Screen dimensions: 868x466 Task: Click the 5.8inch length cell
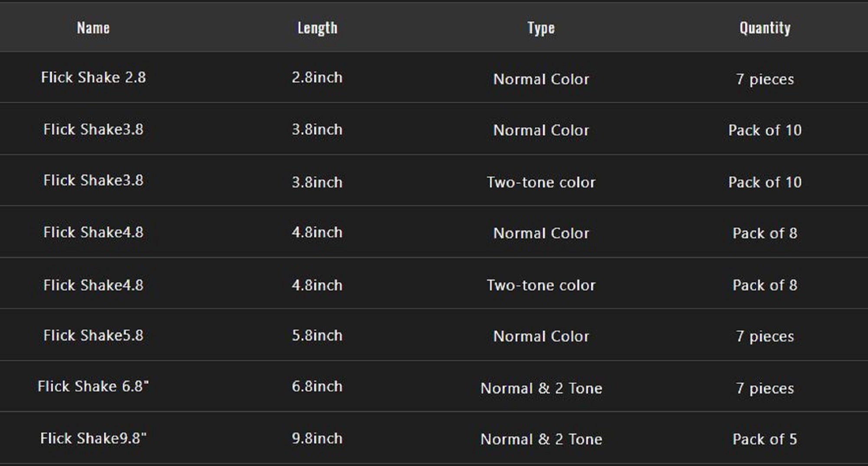coord(317,335)
